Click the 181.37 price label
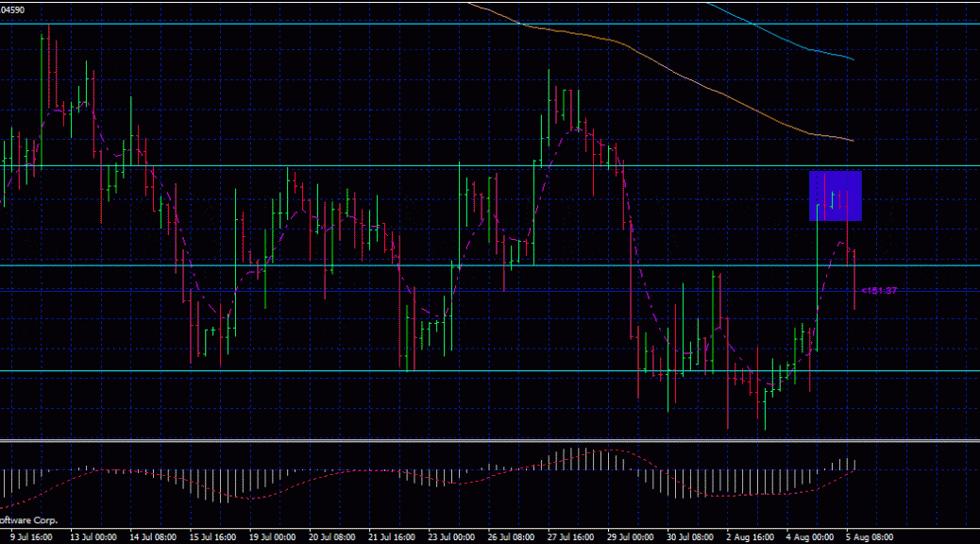Viewport: 980px width, 544px height. (x=879, y=291)
